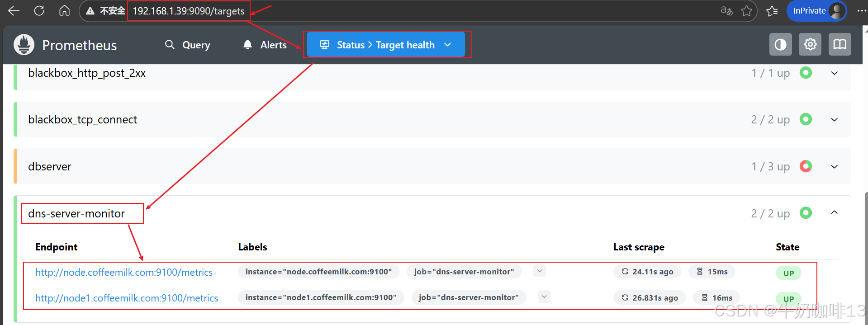The image size is (868, 325).
Task: Click the State column header
Action: pos(787,247)
